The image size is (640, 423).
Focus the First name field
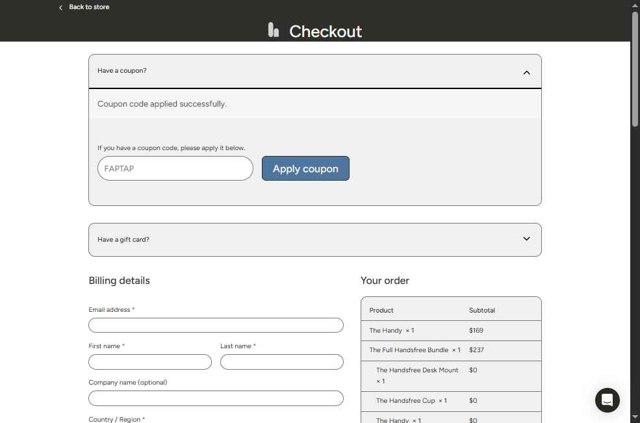[x=150, y=362]
